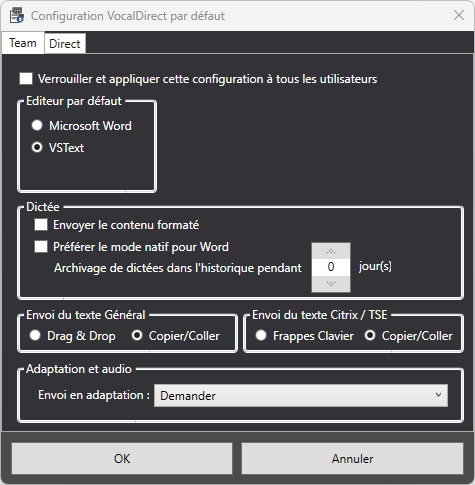Viewport: 475px width, 485px height.
Task: Confirm settings with the OK button
Action: 122,459
